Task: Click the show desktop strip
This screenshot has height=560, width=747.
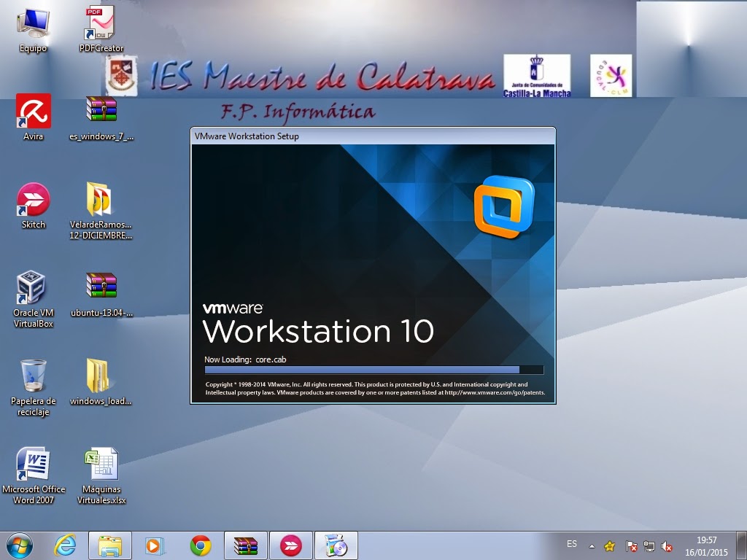Action: [x=741, y=545]
